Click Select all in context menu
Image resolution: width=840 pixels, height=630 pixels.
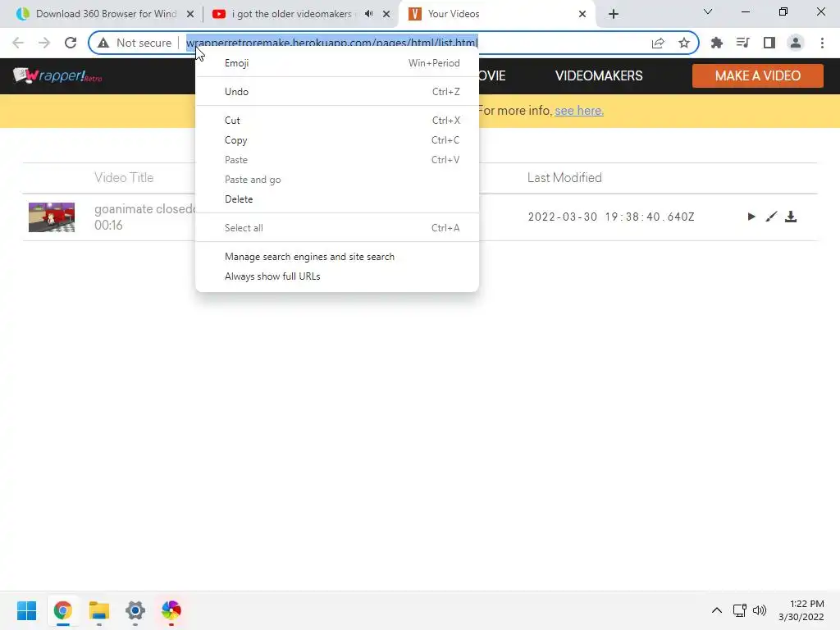click(337, 228)
